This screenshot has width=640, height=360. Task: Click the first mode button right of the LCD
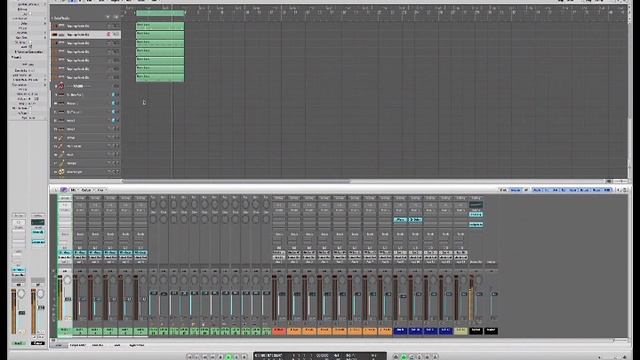coord(396,357)
